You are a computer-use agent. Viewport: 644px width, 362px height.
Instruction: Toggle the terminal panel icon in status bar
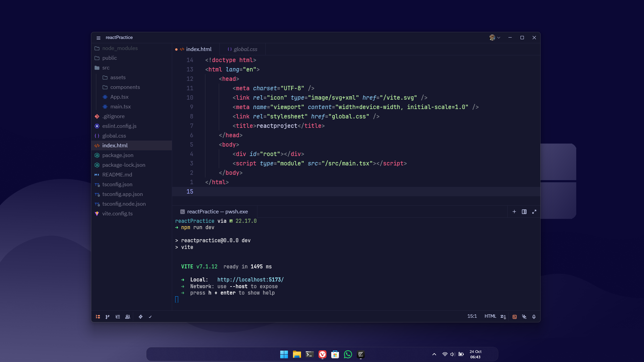tap(514, 317)
